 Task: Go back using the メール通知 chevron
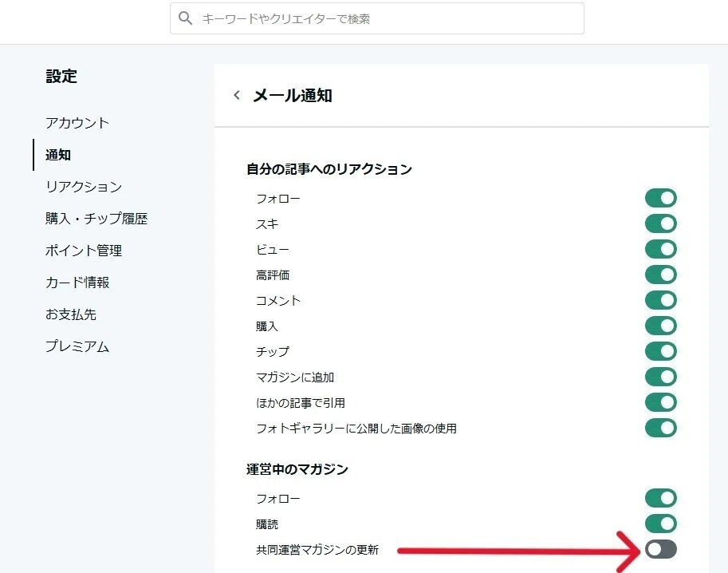click(x=237, y=95)
